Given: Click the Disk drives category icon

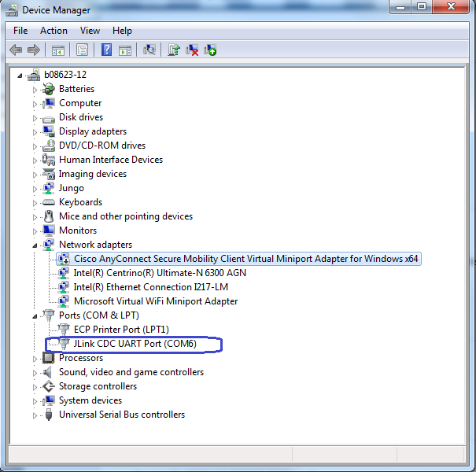Looking at the screenshot, I should click(x=49, y=118).
